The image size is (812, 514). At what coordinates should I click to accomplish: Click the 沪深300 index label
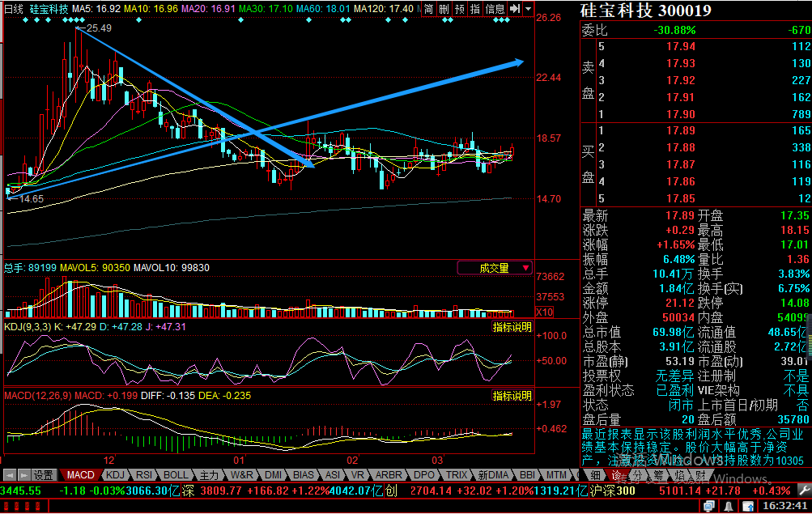pyautogui.click(x=612, y=491)
